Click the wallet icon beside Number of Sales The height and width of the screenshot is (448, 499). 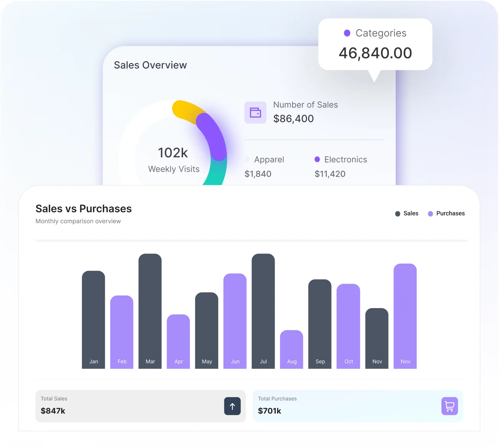point(255,112)
